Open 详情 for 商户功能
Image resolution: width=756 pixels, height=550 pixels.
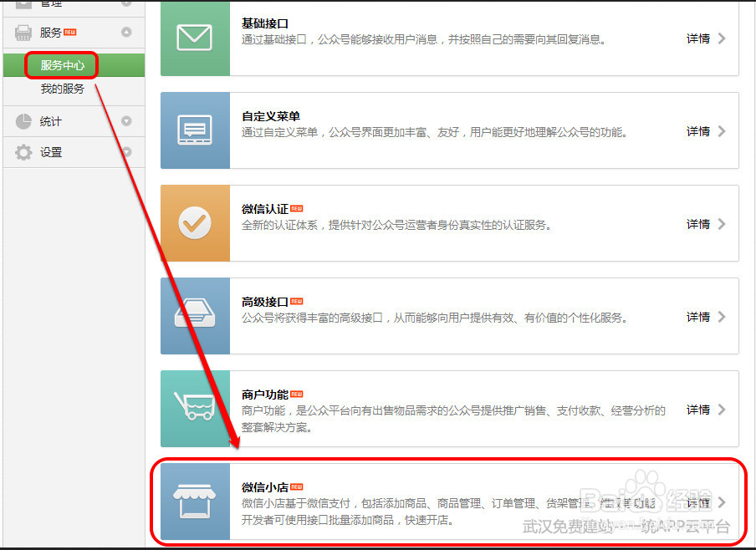[x=698, y=410]
